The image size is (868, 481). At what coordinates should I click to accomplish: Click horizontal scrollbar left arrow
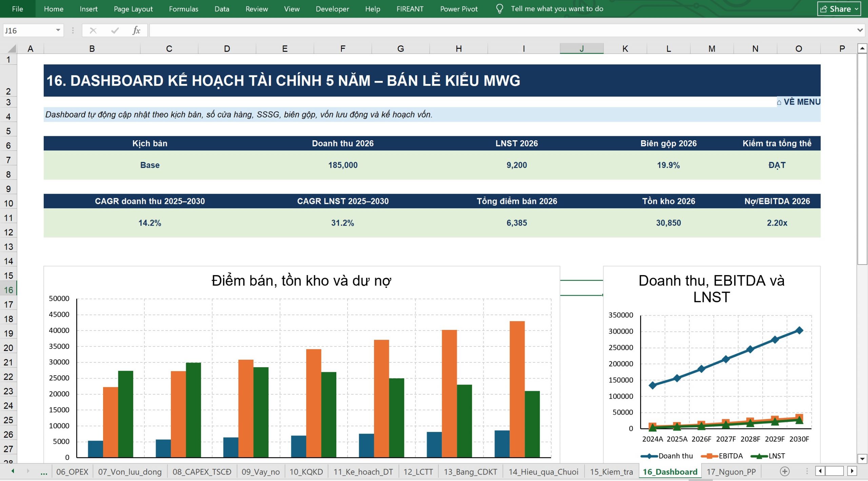click(x=820, y=471)
